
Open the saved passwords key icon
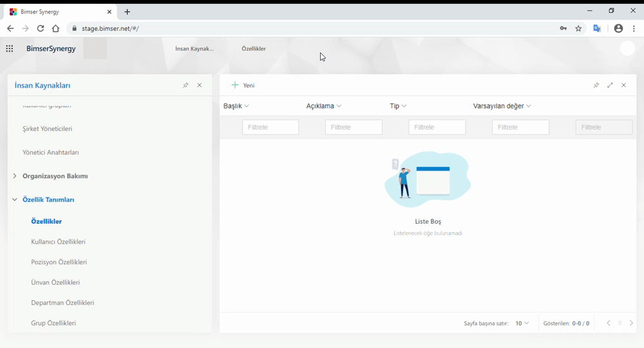pos(563,28)
